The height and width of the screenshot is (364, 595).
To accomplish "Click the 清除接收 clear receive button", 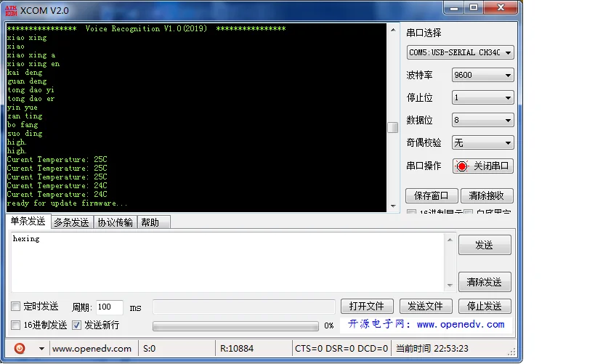I will (x=487, y=196).
